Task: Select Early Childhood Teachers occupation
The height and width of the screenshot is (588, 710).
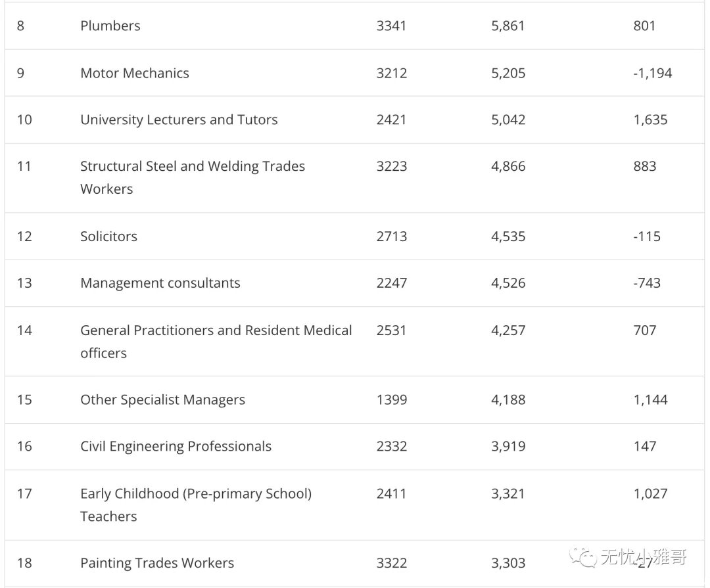Action: pos(196,505)
